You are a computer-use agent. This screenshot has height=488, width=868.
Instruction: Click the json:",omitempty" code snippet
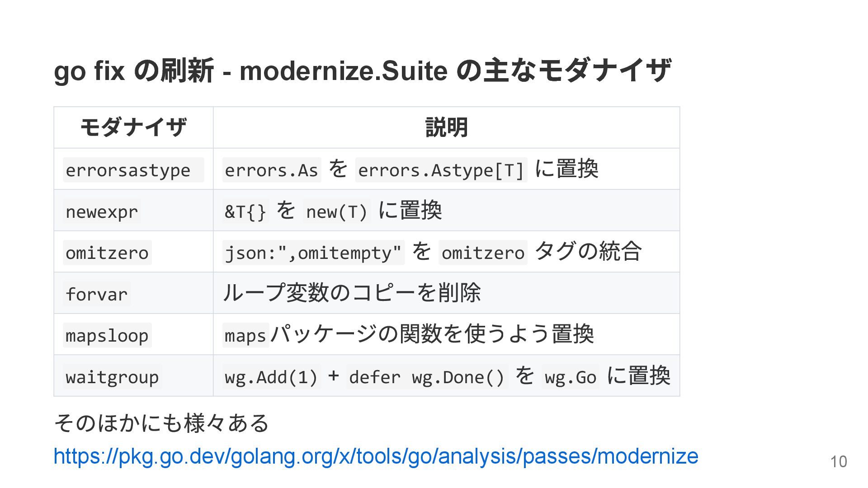pos(313,253)
